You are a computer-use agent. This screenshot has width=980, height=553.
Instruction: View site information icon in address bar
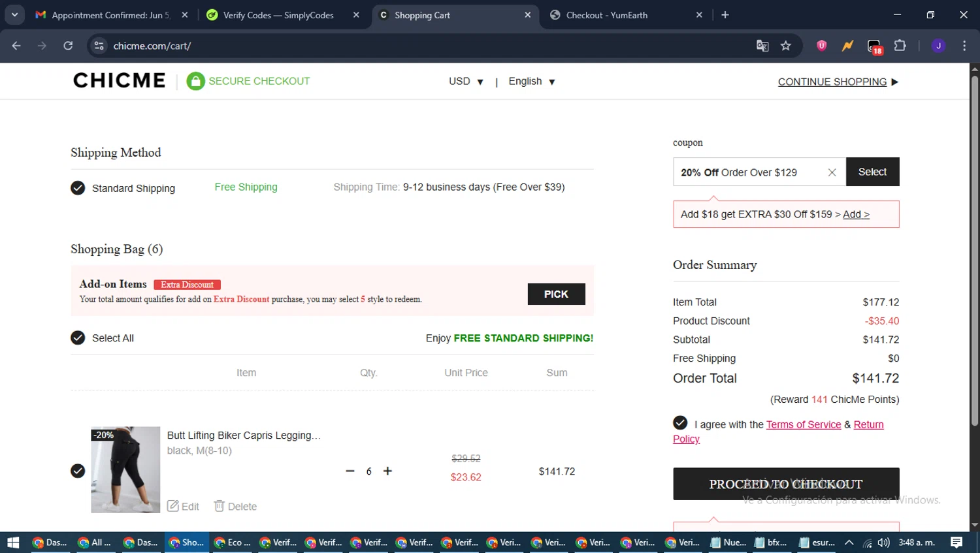99,46
